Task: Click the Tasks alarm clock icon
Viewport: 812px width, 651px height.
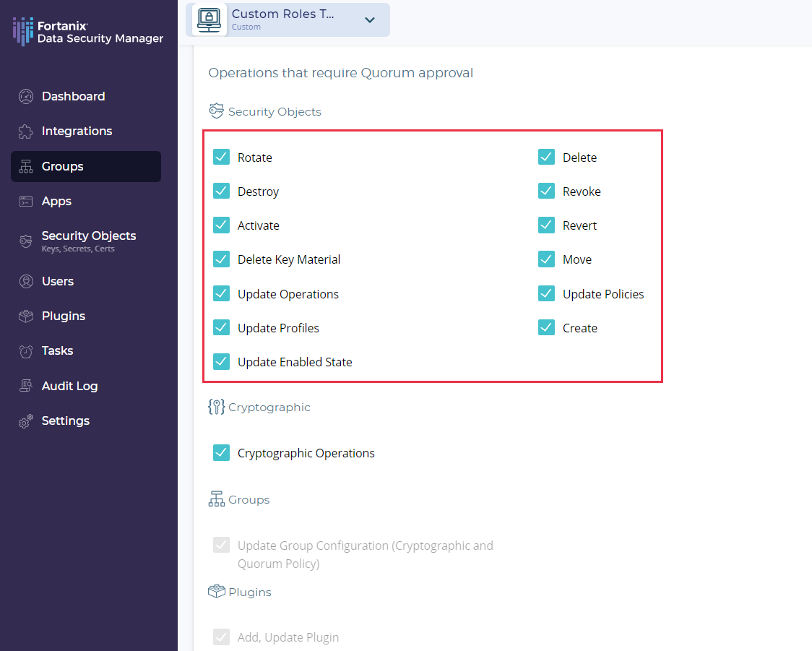Action: coord(26,351)
